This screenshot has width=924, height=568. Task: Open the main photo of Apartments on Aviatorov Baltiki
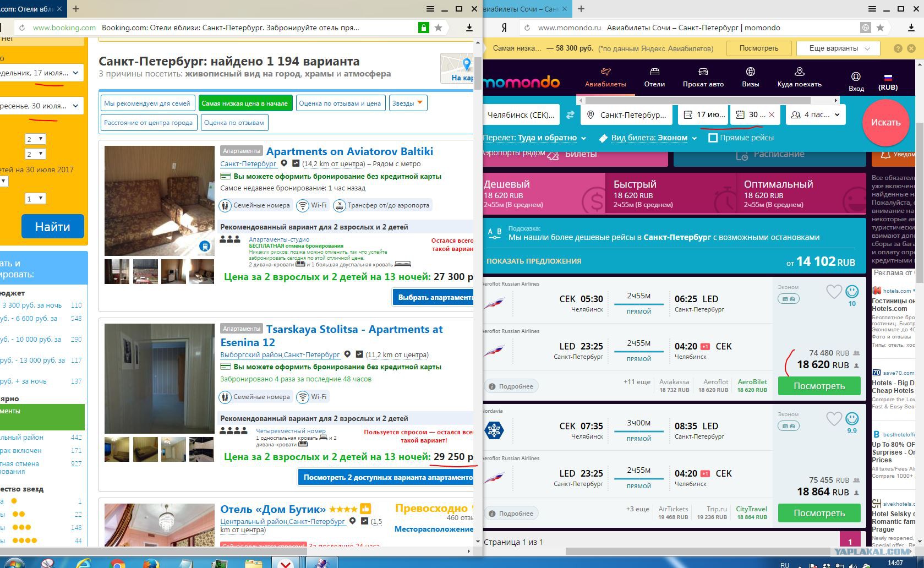160,201
